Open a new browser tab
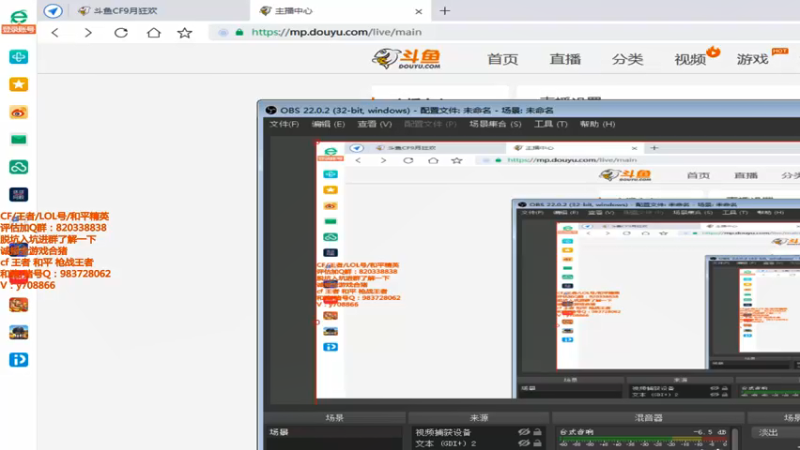This screenshot has width=800, height=450. coord(445,11)
